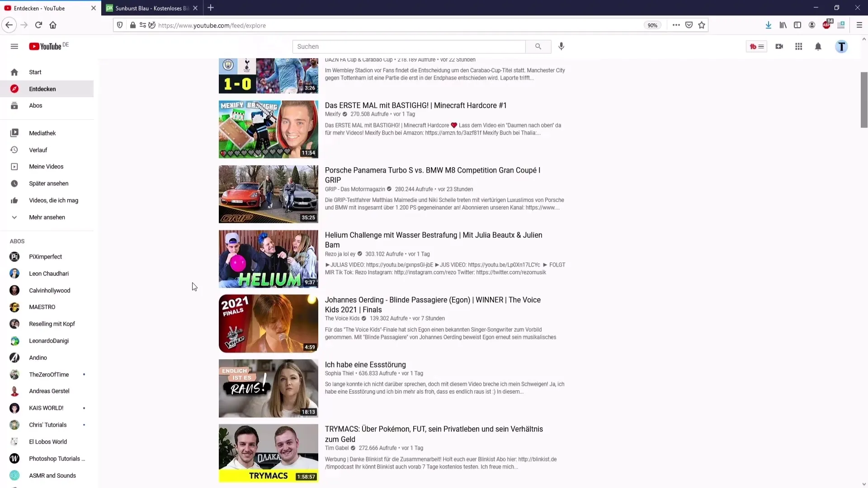The width and height of the screenshot is (868, 488).
Task: Save the page to Pocket icon
Action: (x=689, y=25)
